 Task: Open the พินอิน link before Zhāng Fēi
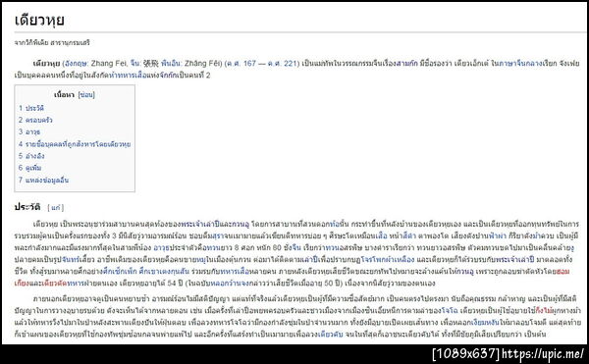pyautogui.click(x=171, y=63)
